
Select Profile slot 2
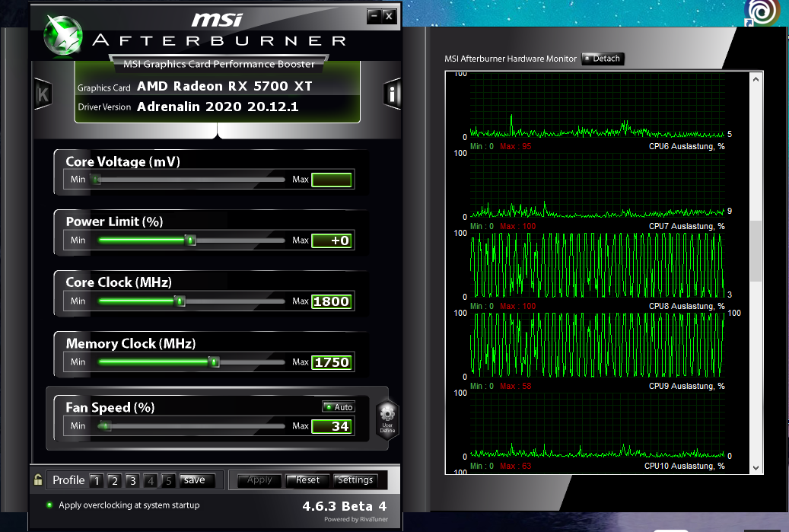pyautogui.click(x=114, y=481)
